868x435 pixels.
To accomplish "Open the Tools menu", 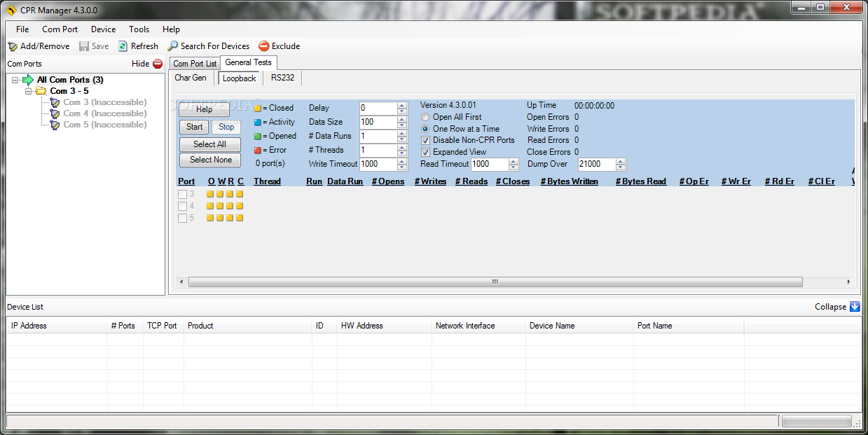I will [x=139, y=29].
